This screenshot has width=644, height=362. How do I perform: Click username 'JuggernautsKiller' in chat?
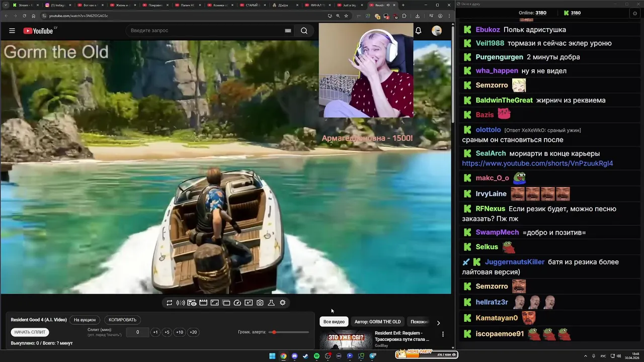pos(515,262)
